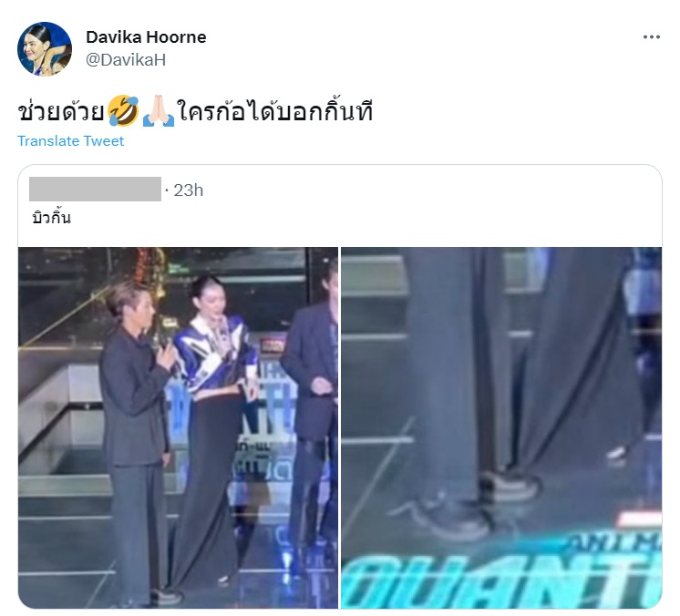Click Davika Hoorne's profile avatar
The height and width of the screenshot is (616, 680).
[45, 48]
